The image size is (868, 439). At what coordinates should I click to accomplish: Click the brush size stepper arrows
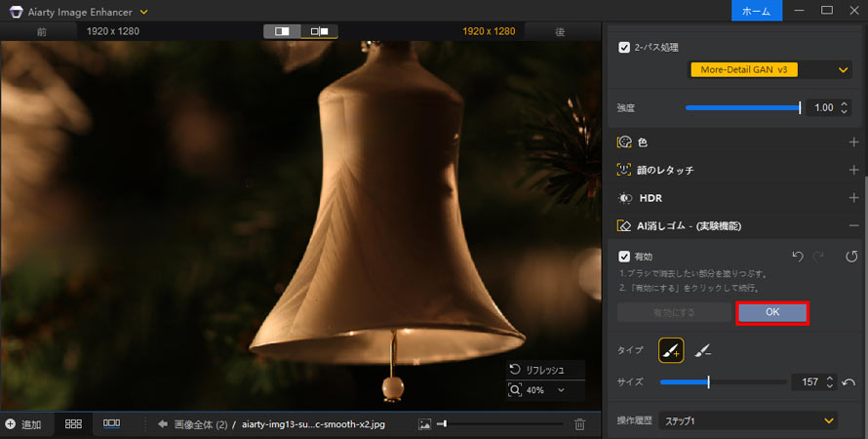[829, 382]
